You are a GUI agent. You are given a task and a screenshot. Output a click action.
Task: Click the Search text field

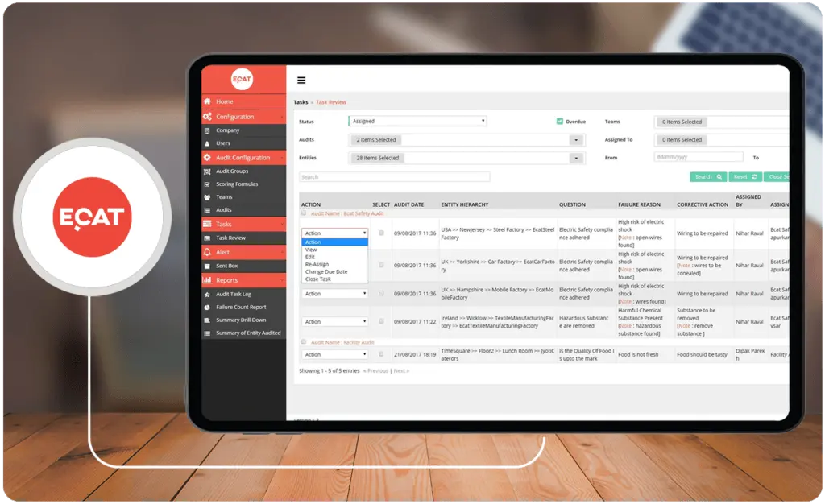click(395, 177)
